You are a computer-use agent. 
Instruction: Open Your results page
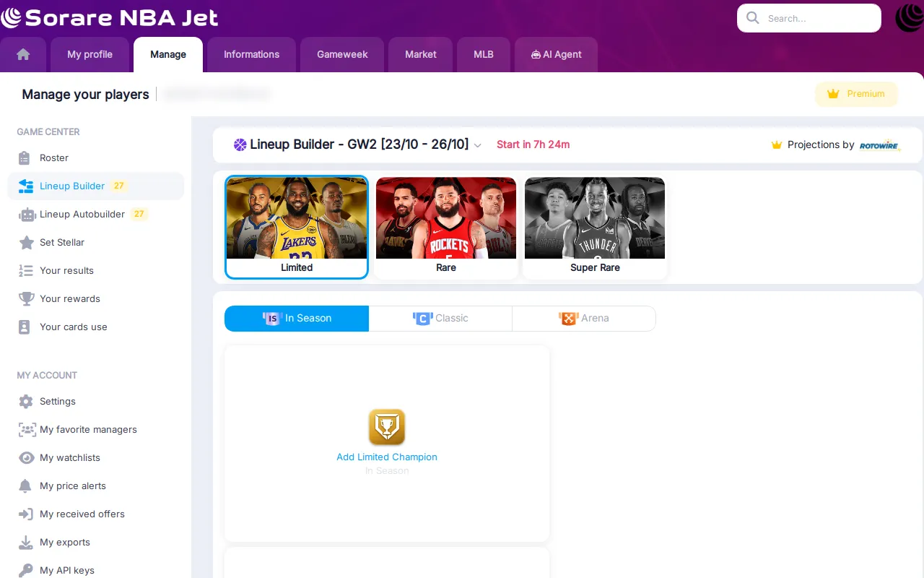click(95, 270)
